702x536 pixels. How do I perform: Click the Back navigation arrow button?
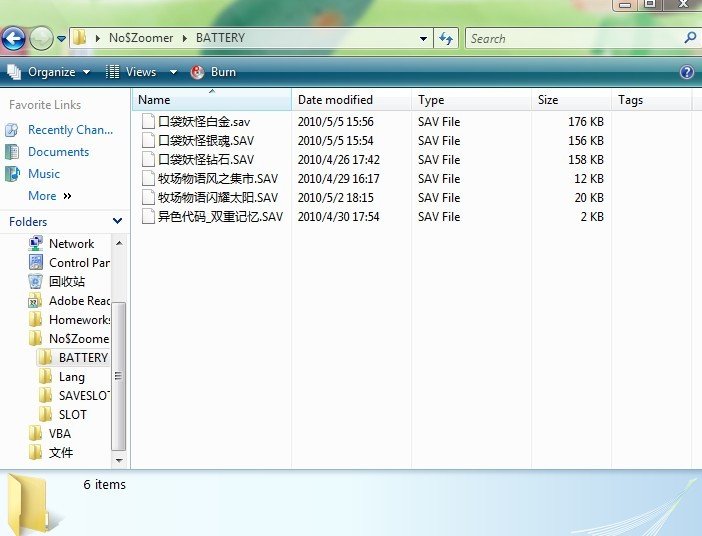[13, 39]
